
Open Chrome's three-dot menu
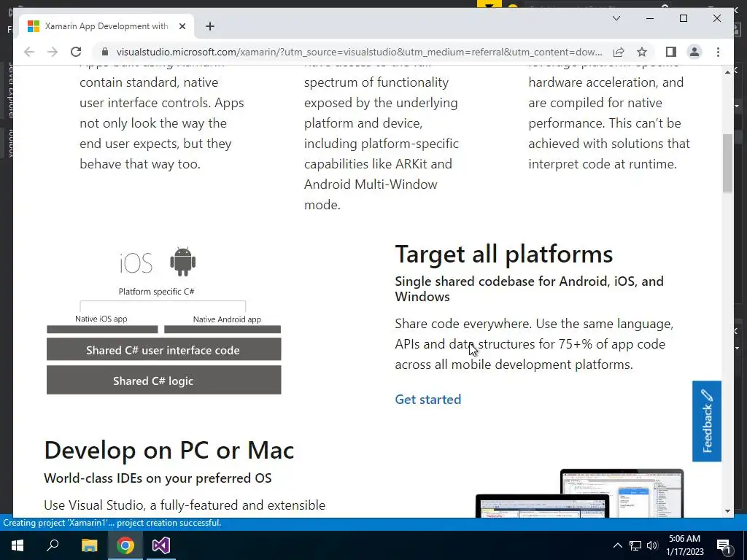718,52
